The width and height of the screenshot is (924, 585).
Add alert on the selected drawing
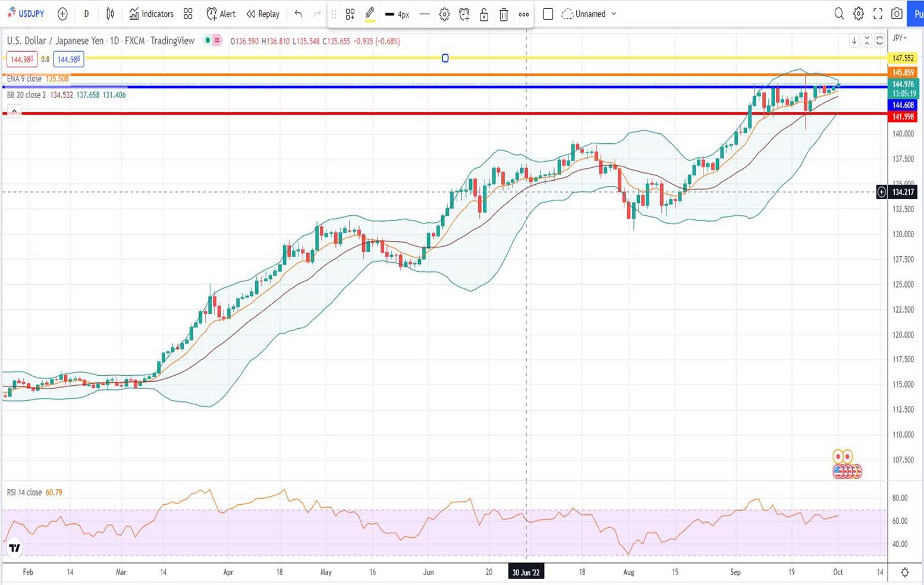coord(464,14)
